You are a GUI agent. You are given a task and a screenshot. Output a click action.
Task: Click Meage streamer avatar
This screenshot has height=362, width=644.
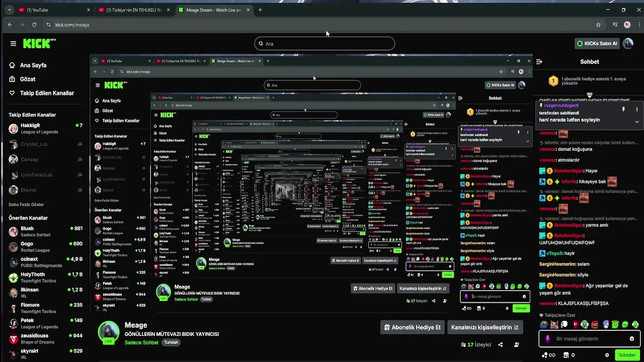point(109,332)
